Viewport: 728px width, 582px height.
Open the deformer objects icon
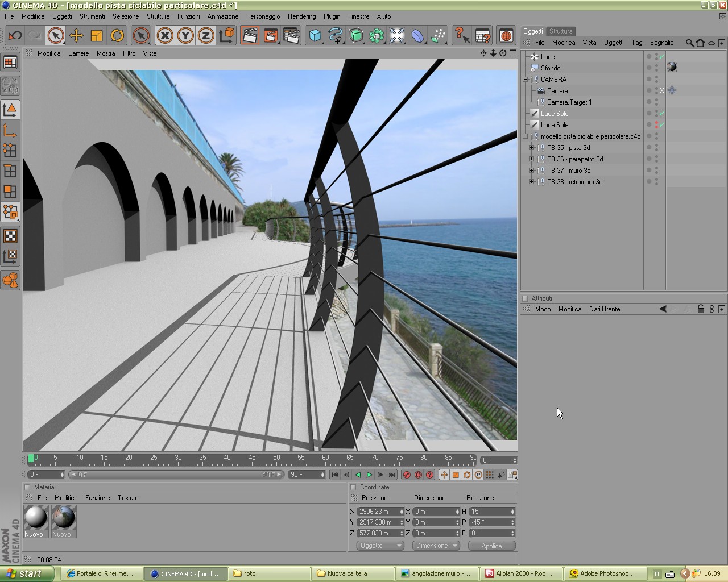point(417,36)
